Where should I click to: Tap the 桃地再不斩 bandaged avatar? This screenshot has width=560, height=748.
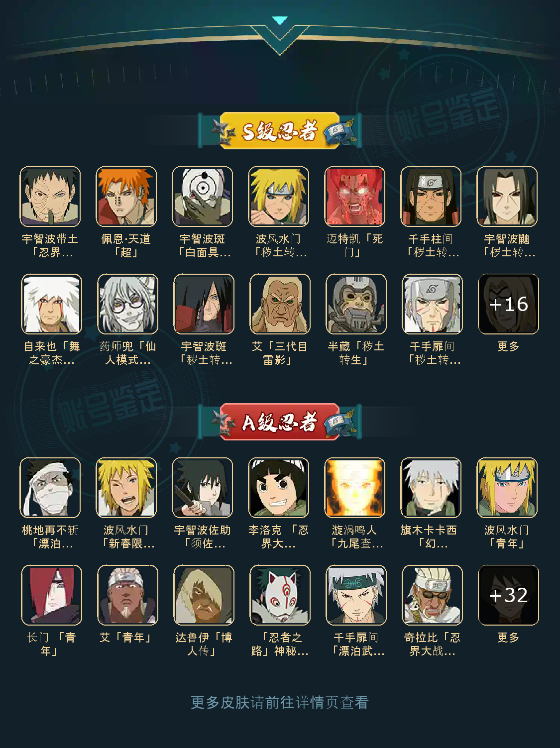pyautogui.click(x=50, y=488)
